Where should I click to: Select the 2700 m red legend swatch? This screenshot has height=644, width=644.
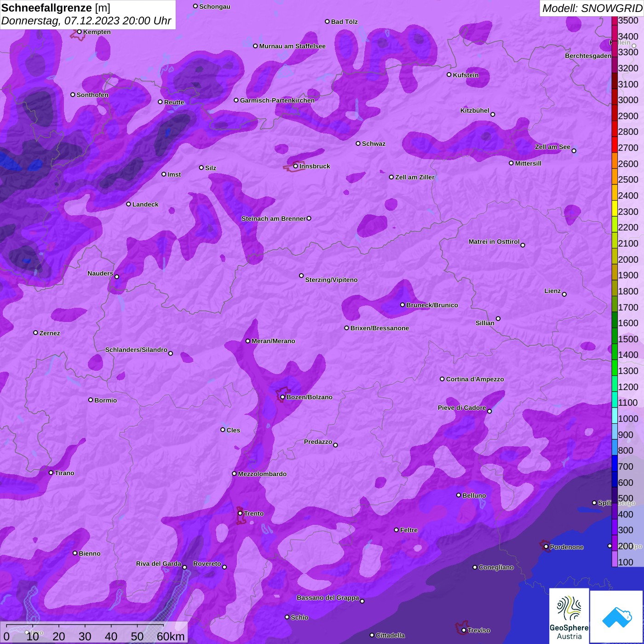615,144
